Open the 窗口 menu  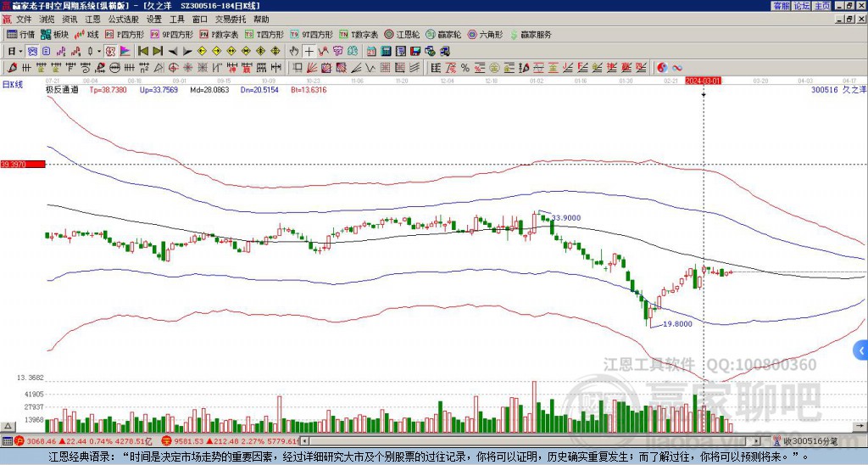pos(200,20)
